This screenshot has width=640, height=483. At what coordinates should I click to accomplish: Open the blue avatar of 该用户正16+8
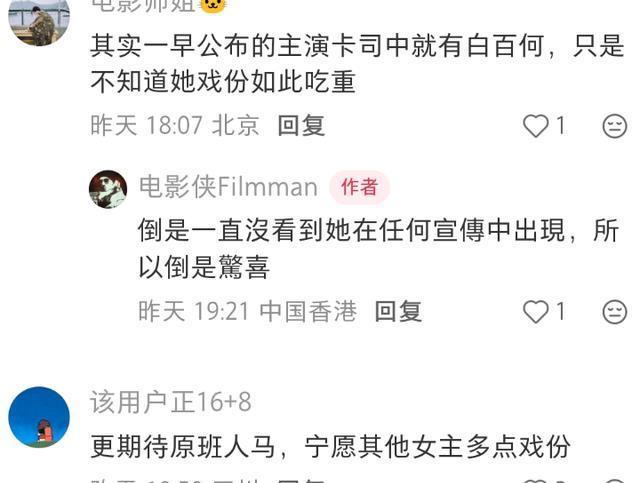pyautogui.click(x=39, y=417)
